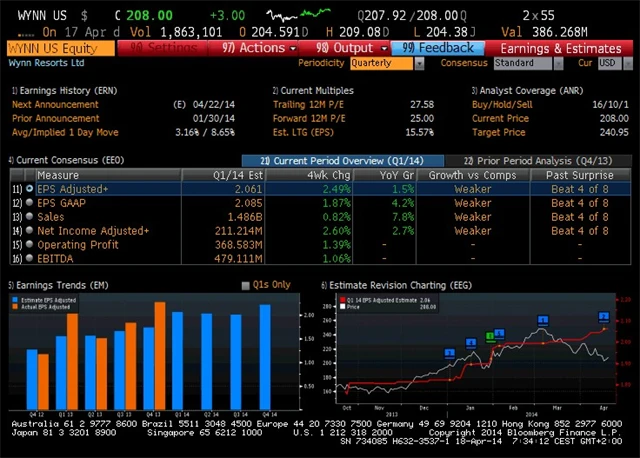The width and height of the screenshot is (640, 458).
Task: Select the EBITDA measure radio button
Action: pyautogui.click(x=29, y=258)
